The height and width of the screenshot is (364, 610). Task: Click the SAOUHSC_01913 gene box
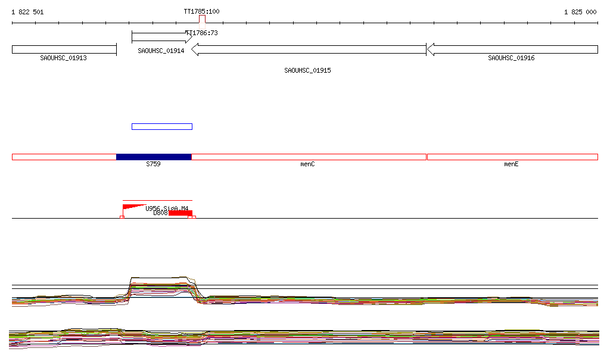coord(64,49)
